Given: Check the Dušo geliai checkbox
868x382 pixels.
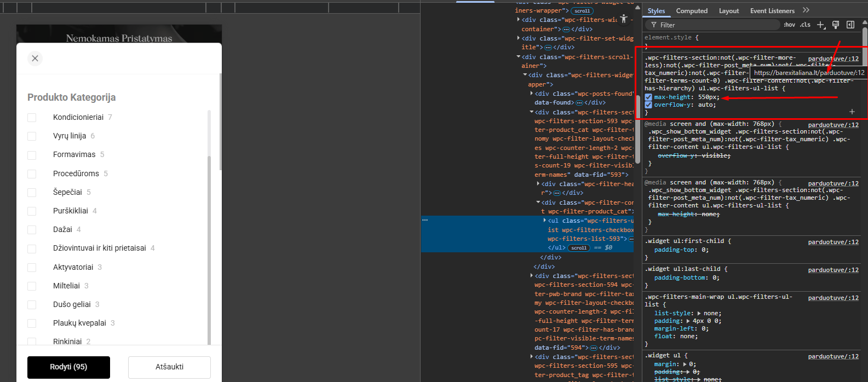Looking at the screenshot, I should (x=32, y=304).
